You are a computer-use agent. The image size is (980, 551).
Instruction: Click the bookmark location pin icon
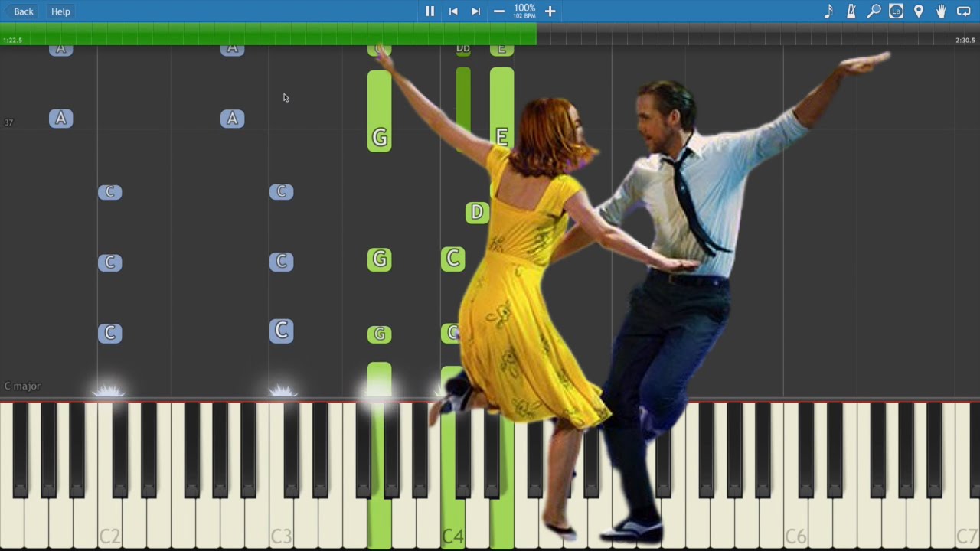(x=919, y=11)
